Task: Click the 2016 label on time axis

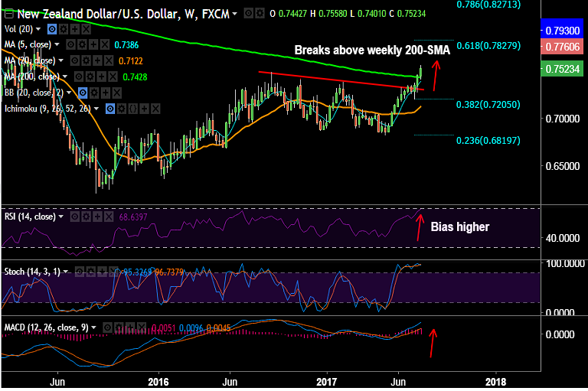Action: (158, 382)
